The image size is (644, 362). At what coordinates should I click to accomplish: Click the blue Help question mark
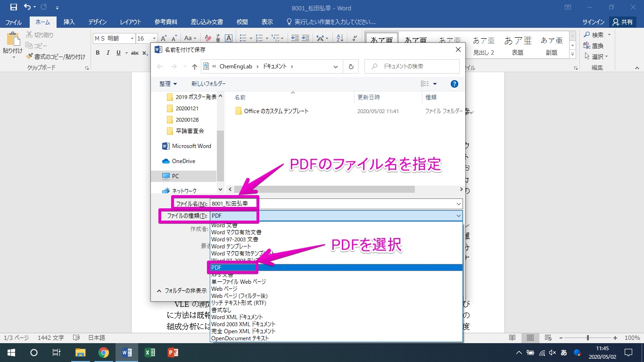pyautogui.click(x=454, y=84)
